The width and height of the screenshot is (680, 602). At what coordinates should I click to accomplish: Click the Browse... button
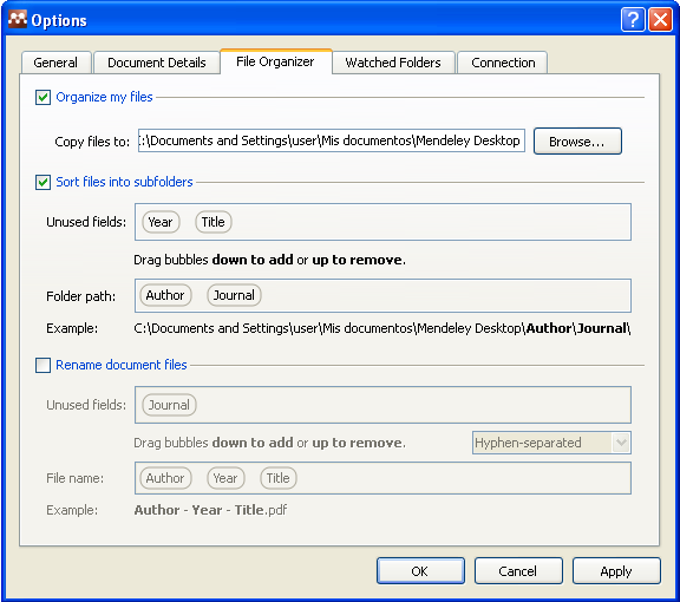[577, 141]
